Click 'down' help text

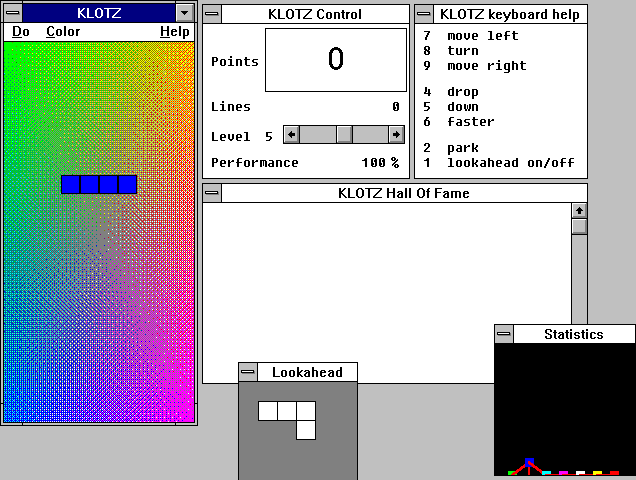click(x=463, y=107)
